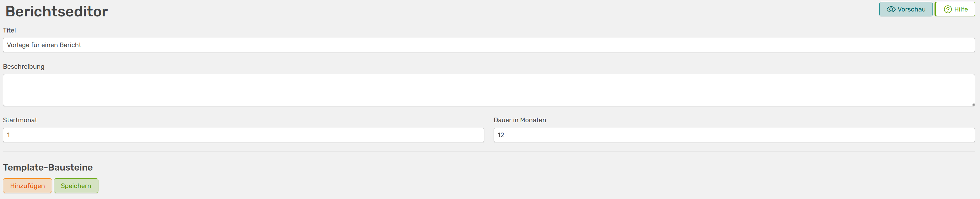Open the Vorschau preview
The image size is (980, 199).
coord(905,9)
